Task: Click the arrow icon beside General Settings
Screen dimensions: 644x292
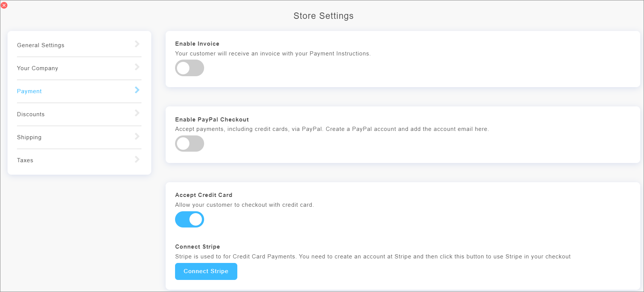Action: click(x=137, y=44)
